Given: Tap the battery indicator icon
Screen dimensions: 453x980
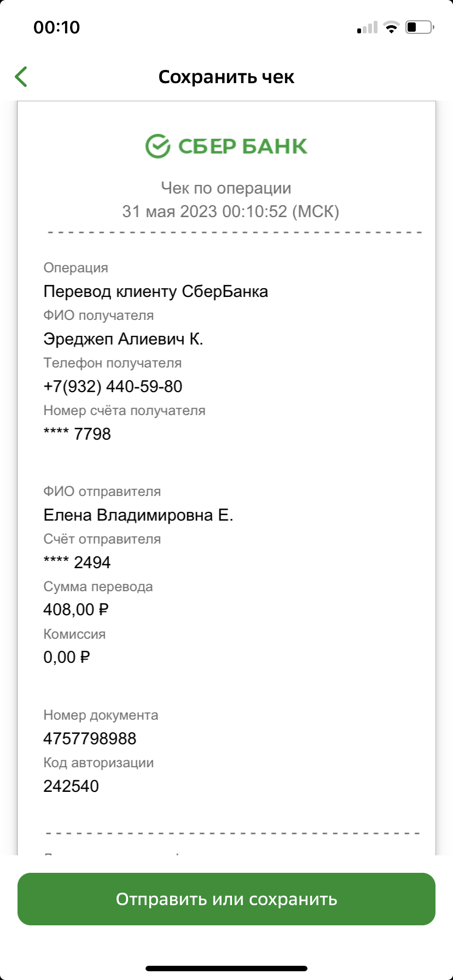Looking at the screenshot, I should pyautogui.click(x=420, y=27).
